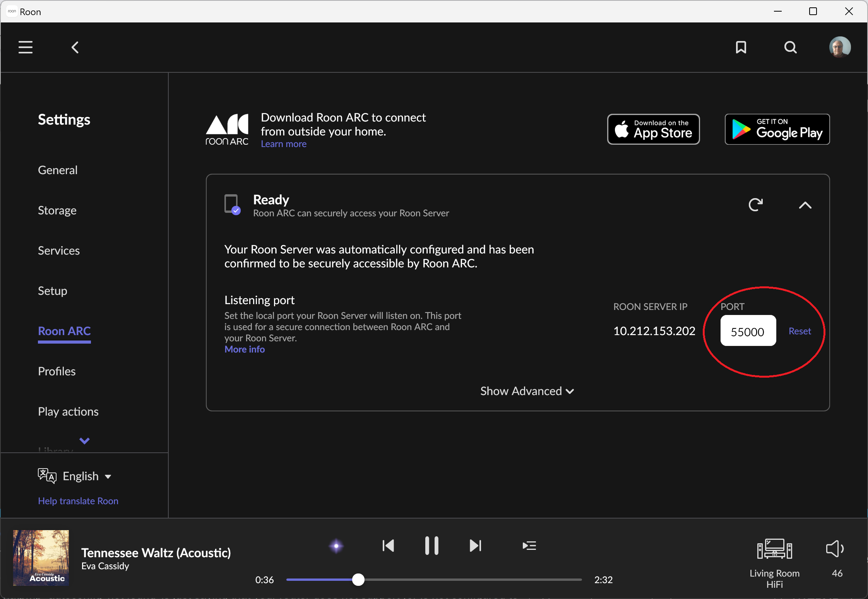Viewport: 868px width, 599px height.
Task: Click the Roon Radio star icon
Action: click(x=336, y=546)
